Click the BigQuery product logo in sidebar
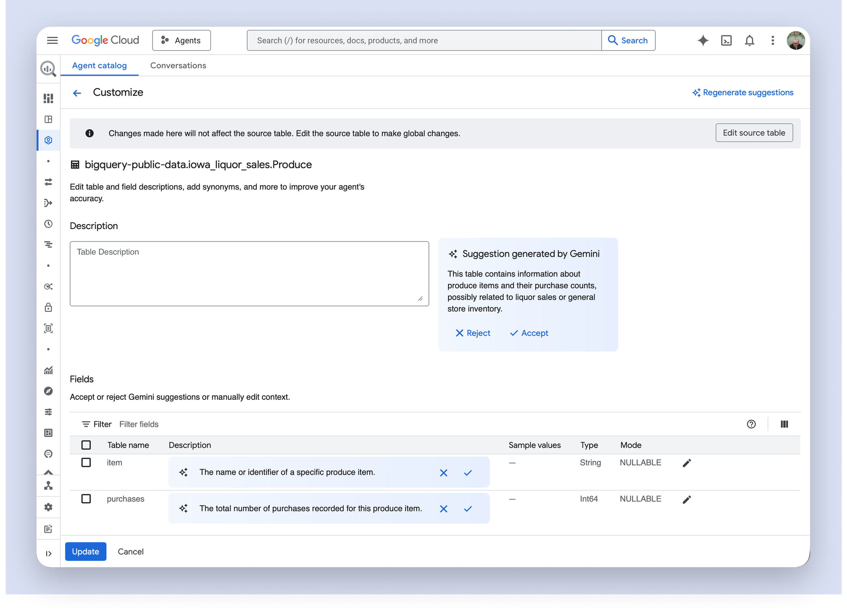 click(x=48, y=69)
